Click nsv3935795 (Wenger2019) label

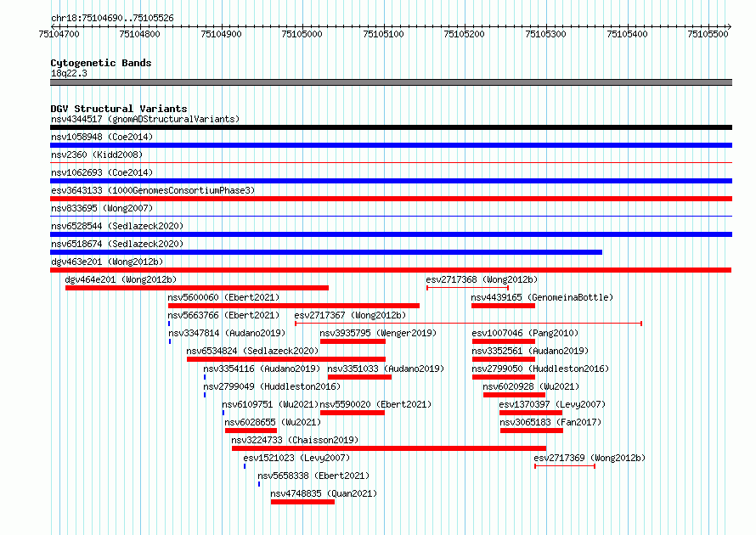click(x=378, y=333)
